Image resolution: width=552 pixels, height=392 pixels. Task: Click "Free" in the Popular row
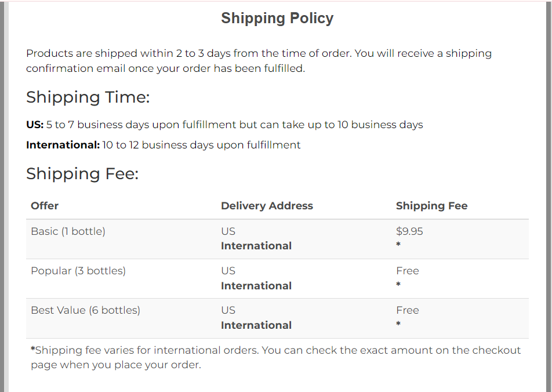(x=407, y=271)
